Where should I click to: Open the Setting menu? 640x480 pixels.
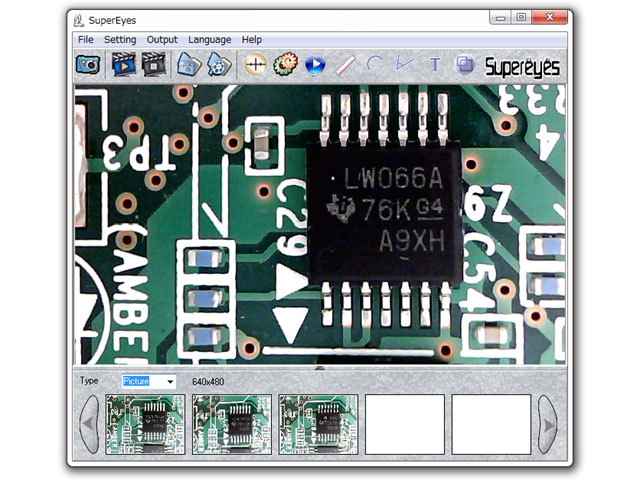120,40
